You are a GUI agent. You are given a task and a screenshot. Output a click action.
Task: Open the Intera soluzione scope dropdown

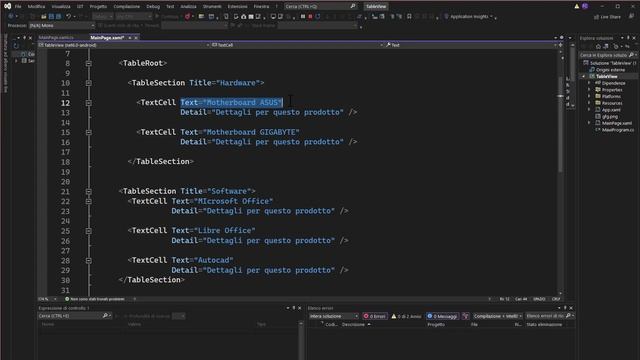point(333,316)
